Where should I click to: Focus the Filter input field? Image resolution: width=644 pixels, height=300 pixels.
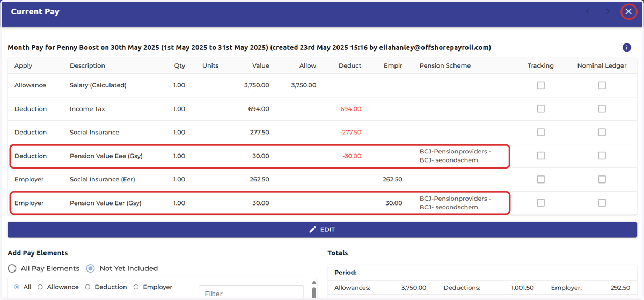(x=251, y=293)
